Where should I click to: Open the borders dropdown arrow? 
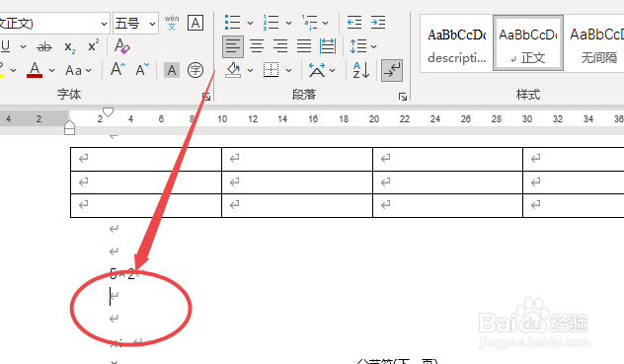[288, 71]
